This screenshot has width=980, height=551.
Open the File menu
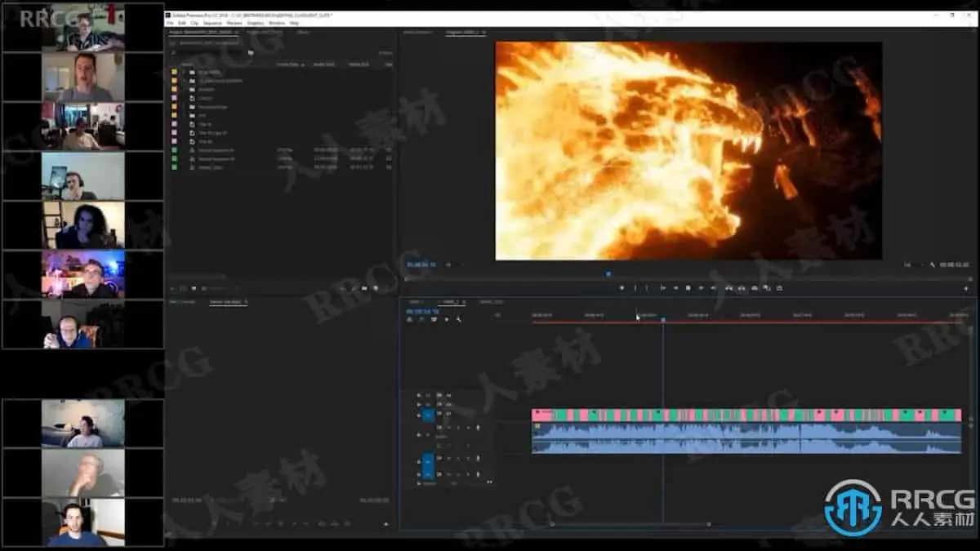coord(170,23)
